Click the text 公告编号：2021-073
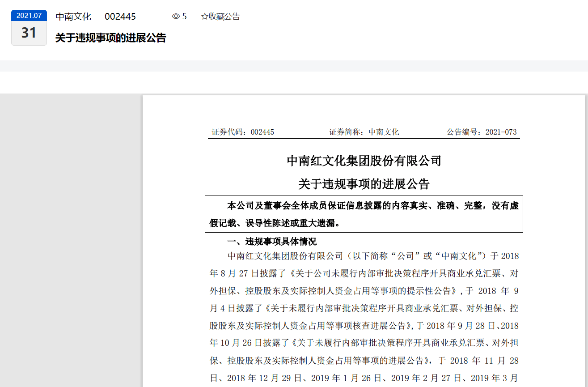 click(482, 132)
